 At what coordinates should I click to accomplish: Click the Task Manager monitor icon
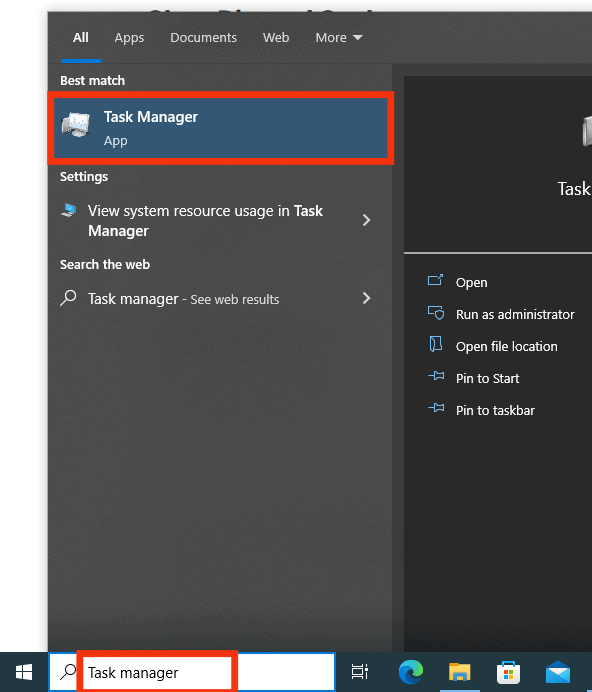coord(76,124)
